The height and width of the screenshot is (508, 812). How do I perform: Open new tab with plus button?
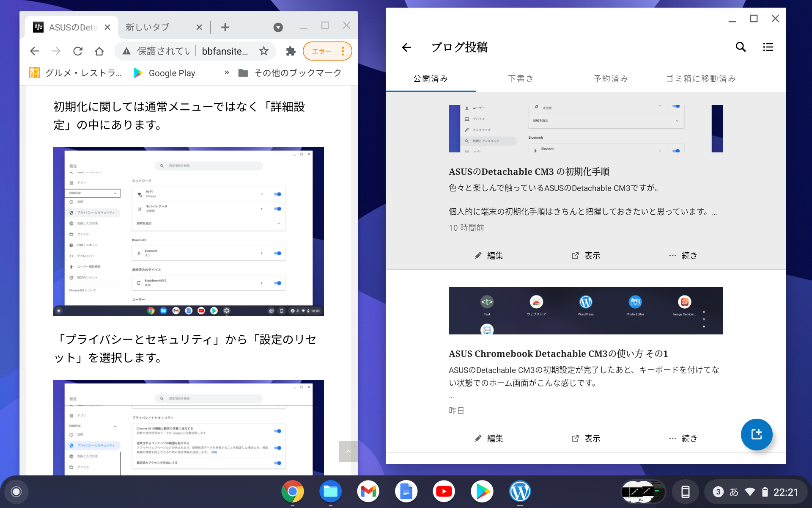tap(225, 28)
